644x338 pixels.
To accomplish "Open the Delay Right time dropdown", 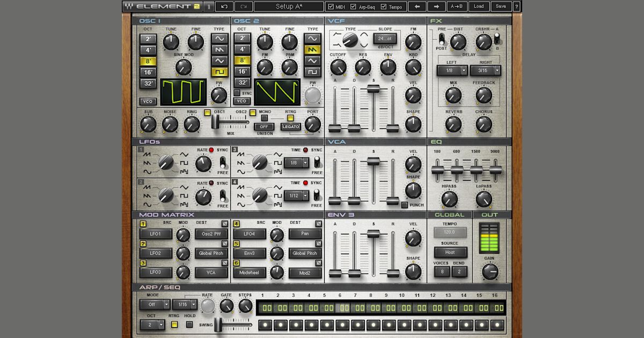I will (x=485, y=70).
